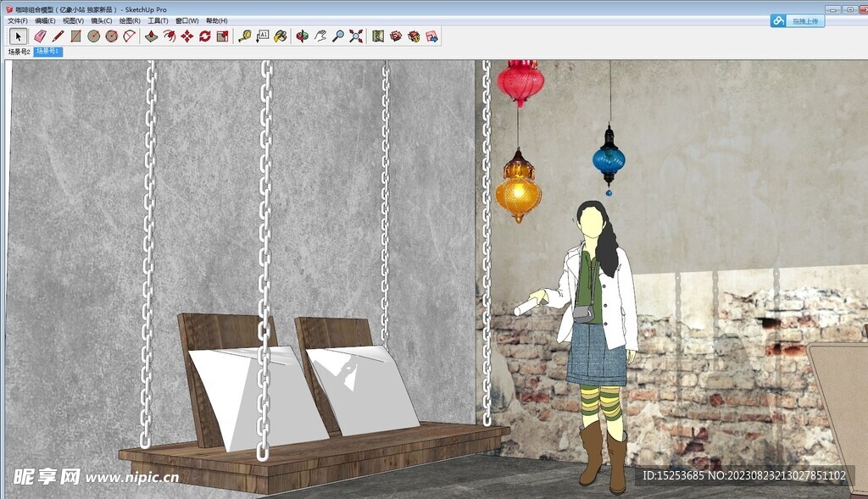Minimize the SketchUp Pro window
The width and height of the screenshot is (868, 499).
(x=833, y=9)
